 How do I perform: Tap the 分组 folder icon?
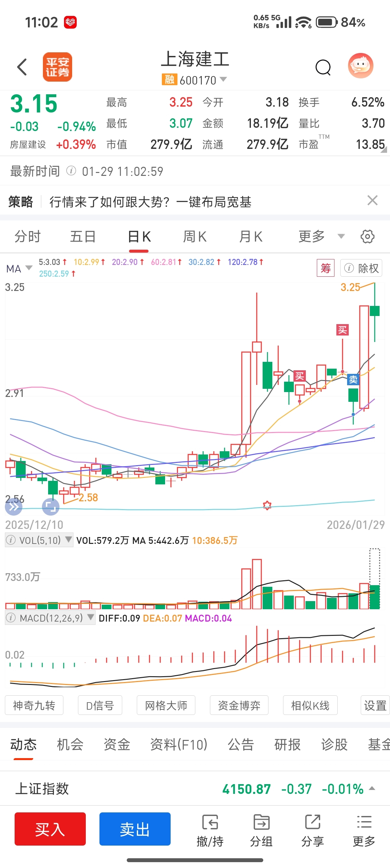click(261, 831)
